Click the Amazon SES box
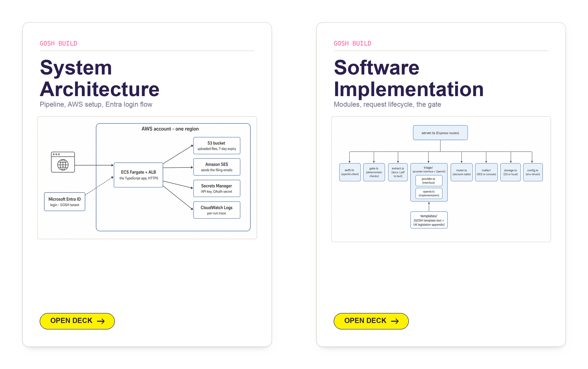Image resolution: width=588 pixels, height=369 pixels. pos(217,167)
